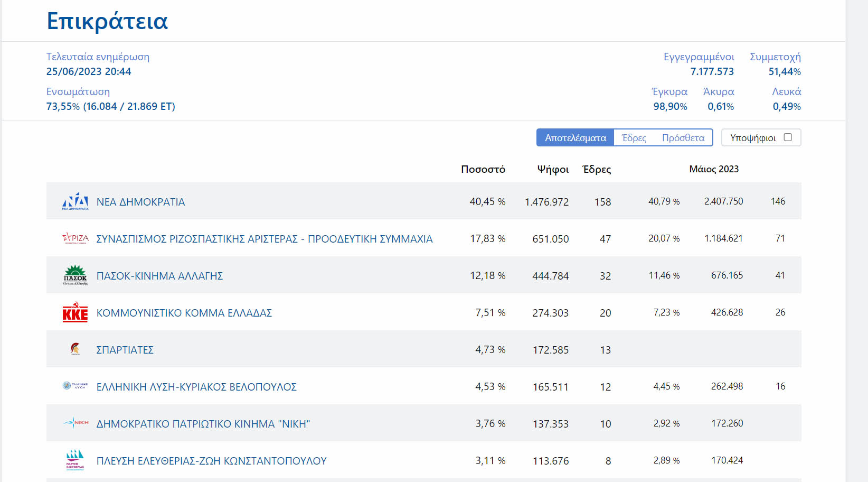Open the ΠΑΣΟΚ-ΚΙΝΗΜΑ ΑΛΛΑΓΗΣ link
The image size is (868, 482).
click(x=159, y=276)
